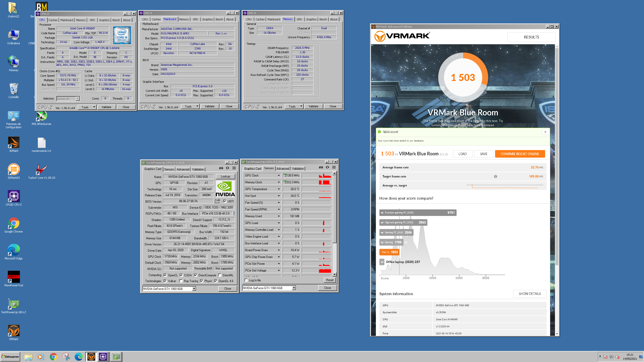This screenshot has height=362, width=644.
Task: Click the Reset button in GPU-Z Sensors
Action: click(330, 280)
